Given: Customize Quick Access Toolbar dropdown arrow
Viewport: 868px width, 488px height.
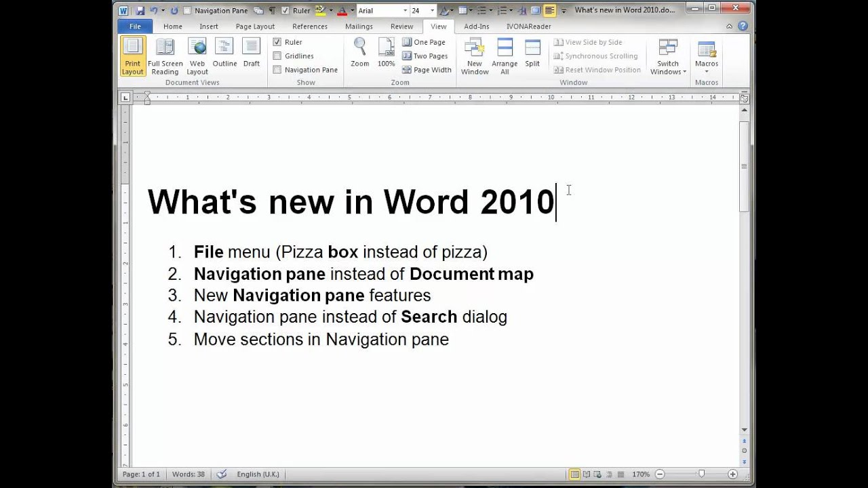Looking at the screenshot, I should [564, 11].
